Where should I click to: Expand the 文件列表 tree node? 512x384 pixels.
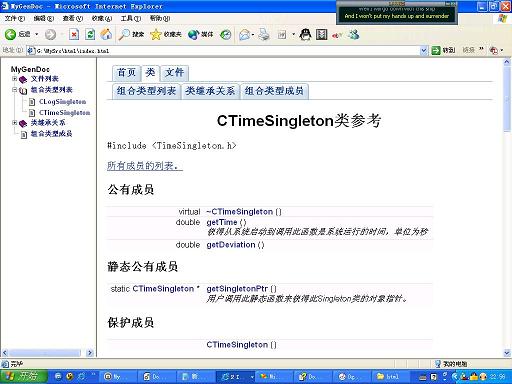[x=14, y=79]
